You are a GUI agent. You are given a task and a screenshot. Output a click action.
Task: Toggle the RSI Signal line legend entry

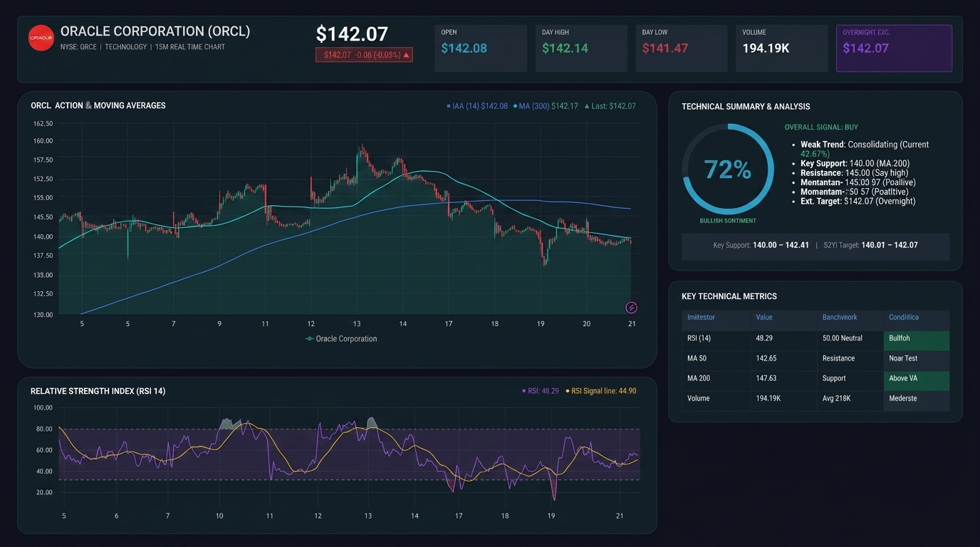[601, 391]
